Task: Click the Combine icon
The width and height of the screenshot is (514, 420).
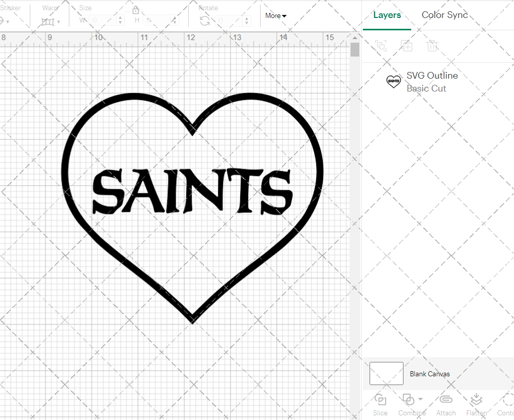Action: tap(409, 400)
